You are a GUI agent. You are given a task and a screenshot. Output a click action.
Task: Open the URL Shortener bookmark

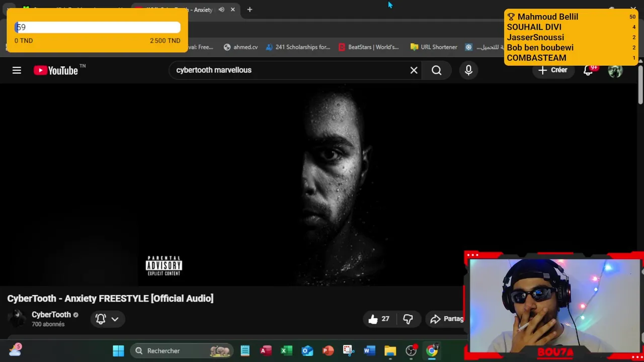point(434,47)
